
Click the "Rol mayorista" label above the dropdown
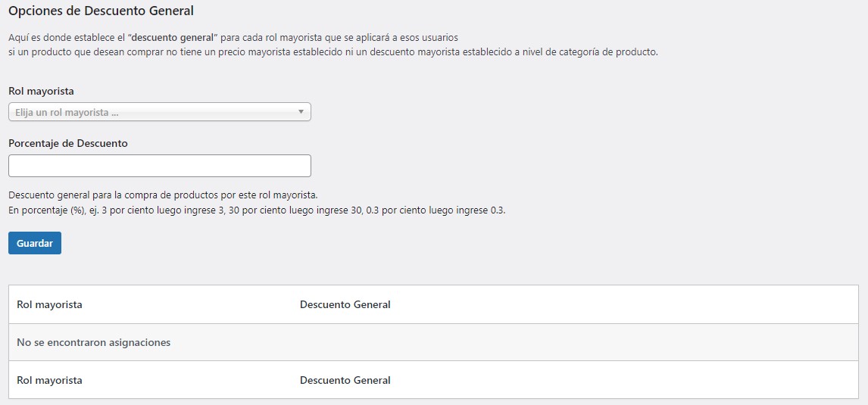click(x=41, y=91)
